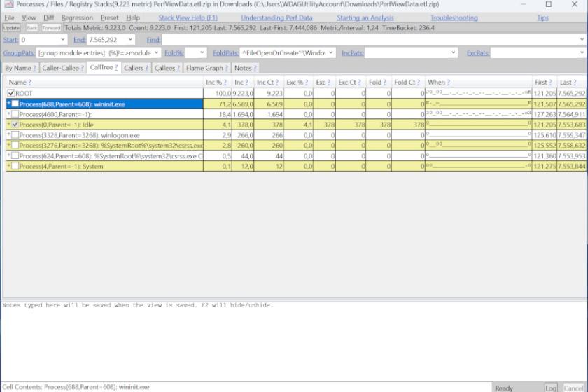This screenshot has height=392, width=588.
Task: Select the When cell of the ROOT row
Action: (x=479, y=93)
